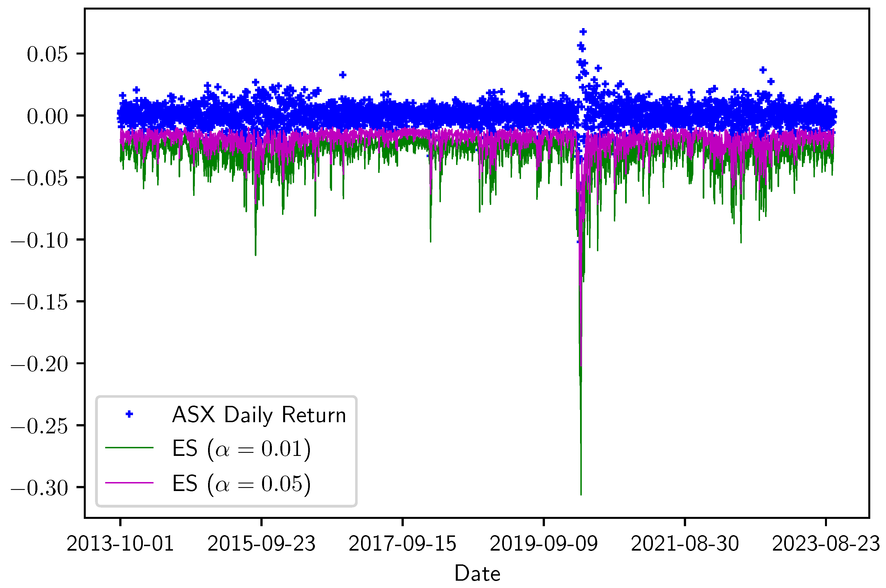The height and width of the screenshot is (588, 886).
Task: Click the blue plus marker in legend
Action: click(129, 414)
